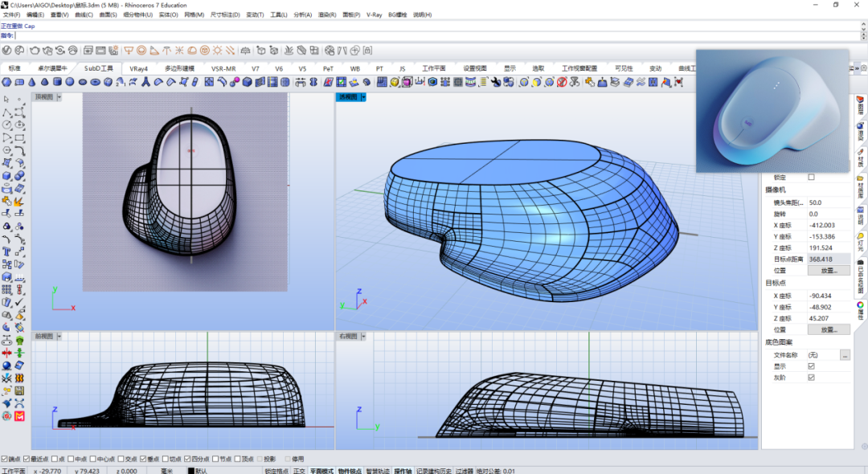The width and height of the screenshot is (868, 474).
Task: Select the pointer tool in left sidebar
Action: coord(6,100)
